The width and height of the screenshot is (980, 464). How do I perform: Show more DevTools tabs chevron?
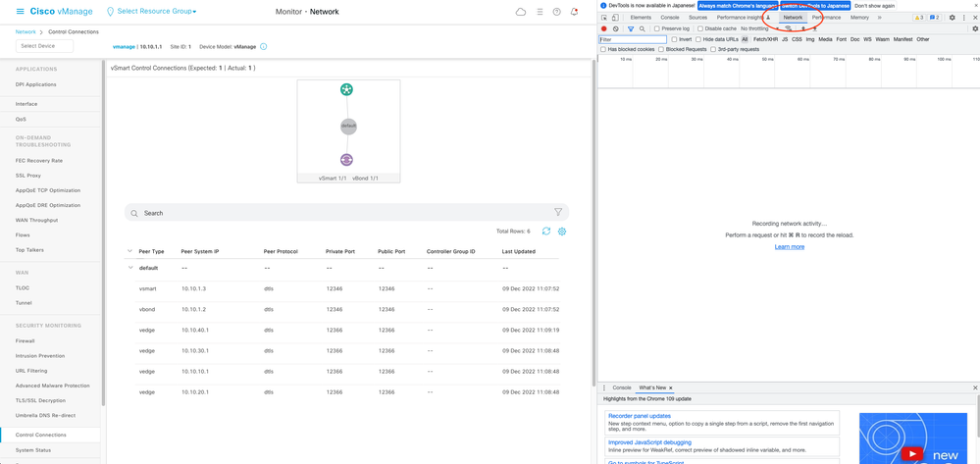[879, 18]
